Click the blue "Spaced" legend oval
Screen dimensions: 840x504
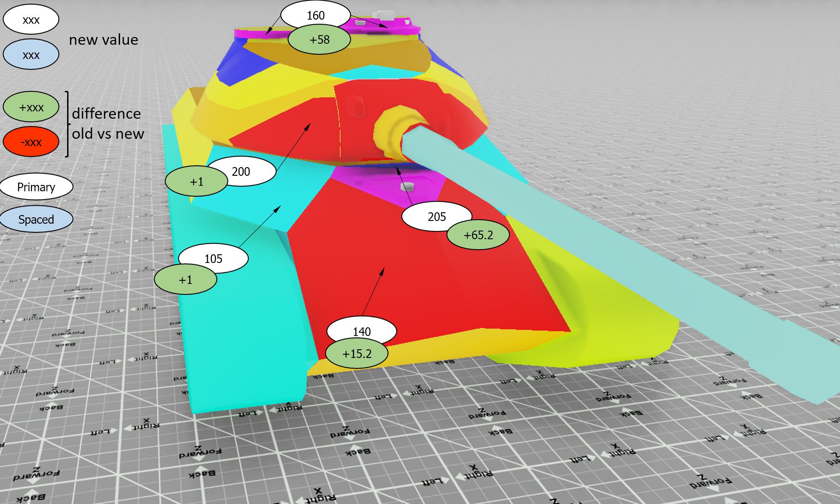(36, 220)
